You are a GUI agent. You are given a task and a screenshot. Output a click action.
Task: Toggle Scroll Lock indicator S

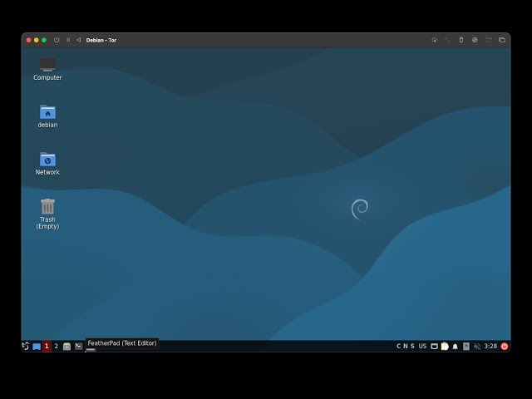click(x=412, y=346)
